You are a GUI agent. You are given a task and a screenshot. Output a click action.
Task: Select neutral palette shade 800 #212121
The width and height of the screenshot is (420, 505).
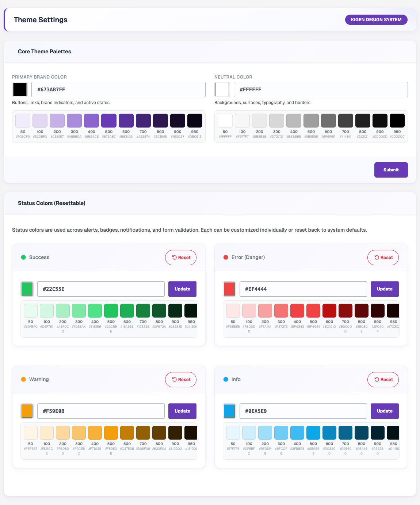[363, 121]
